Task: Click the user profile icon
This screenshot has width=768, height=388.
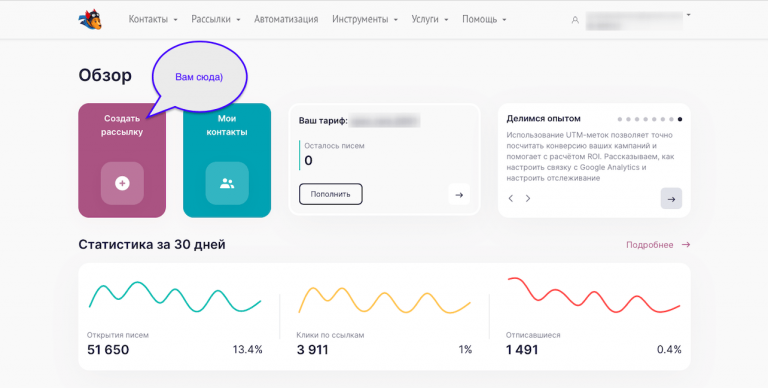Action: 575,20
